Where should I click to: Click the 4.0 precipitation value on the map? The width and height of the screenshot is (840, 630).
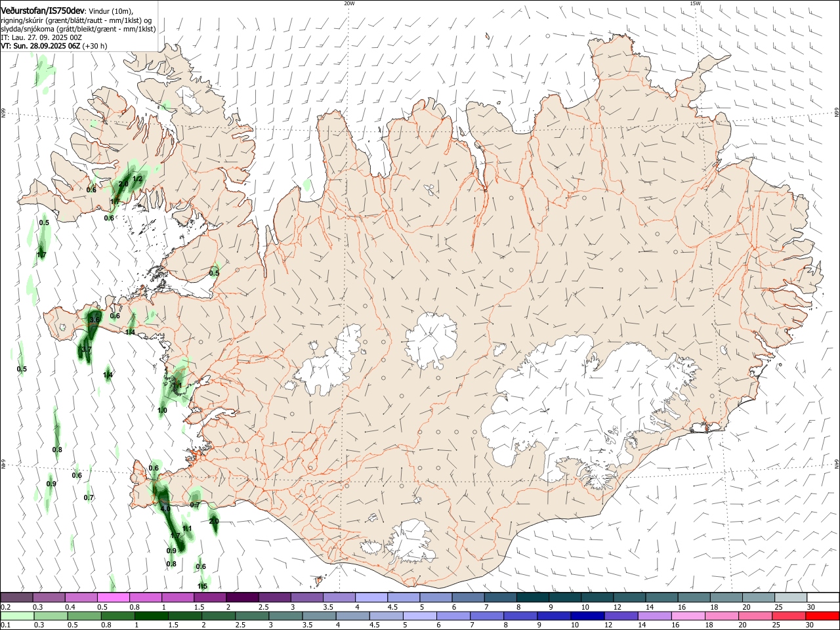tap(165, 509)
